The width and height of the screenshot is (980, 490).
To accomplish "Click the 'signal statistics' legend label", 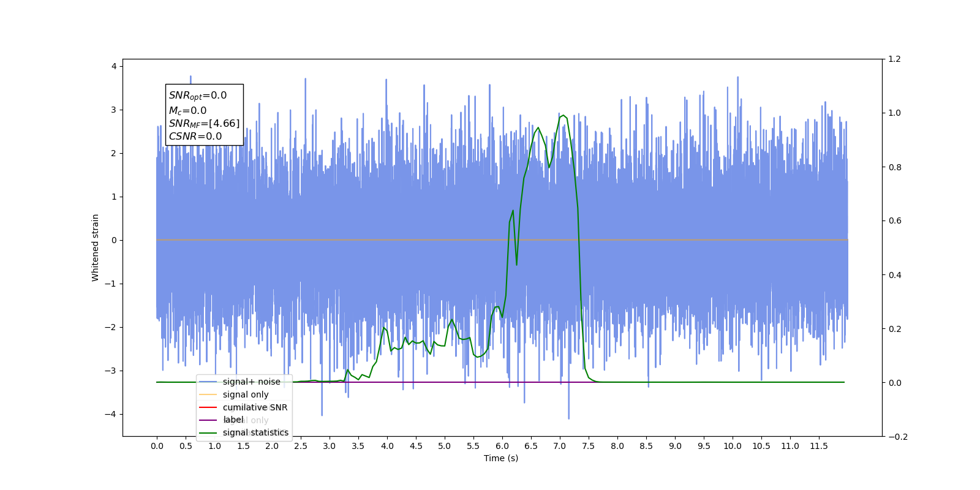I will click(x=255, y=432).
